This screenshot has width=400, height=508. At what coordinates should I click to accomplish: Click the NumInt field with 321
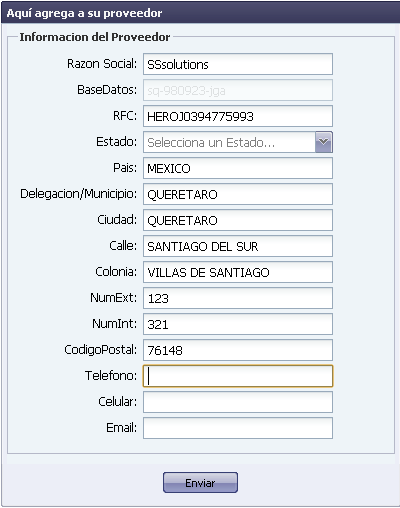click(238, 324)
